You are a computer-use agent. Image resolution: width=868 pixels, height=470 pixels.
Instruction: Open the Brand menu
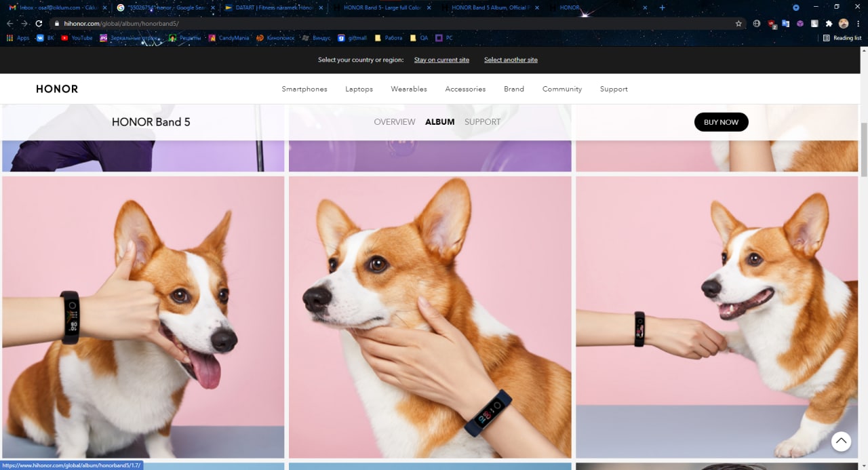514,89
